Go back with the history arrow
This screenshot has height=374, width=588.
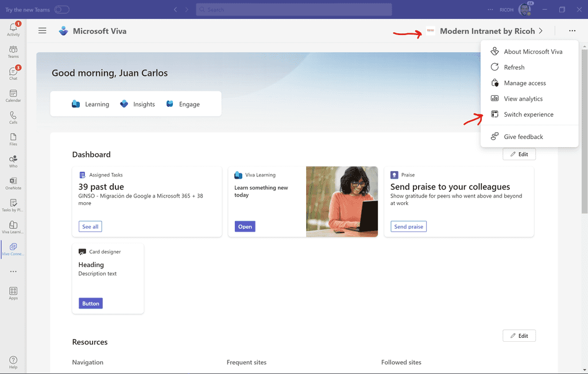(x=175, y=9)
